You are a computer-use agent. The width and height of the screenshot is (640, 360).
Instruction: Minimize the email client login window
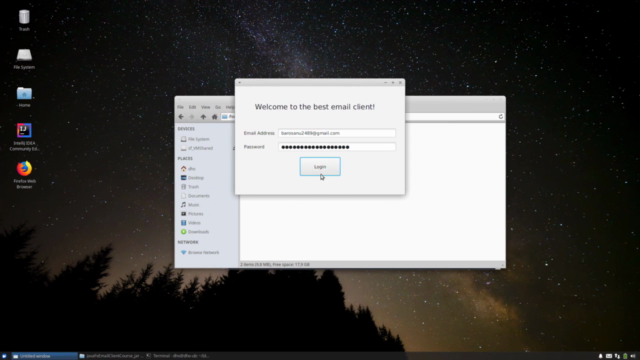385,82
